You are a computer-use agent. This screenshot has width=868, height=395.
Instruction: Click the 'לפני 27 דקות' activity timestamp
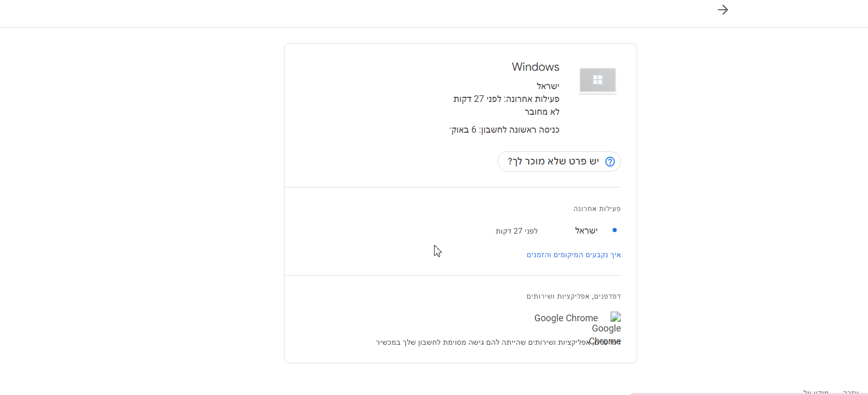point(516,231)
